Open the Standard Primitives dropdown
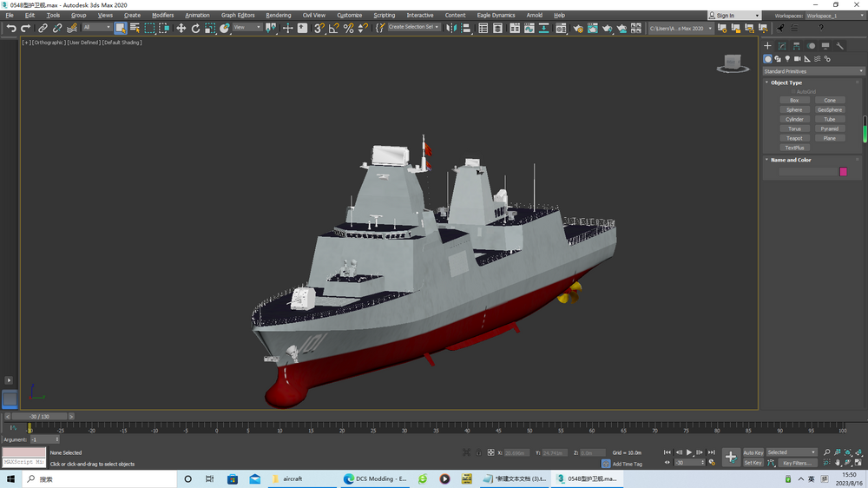The image size is (868, 488). tap(813, 71)
